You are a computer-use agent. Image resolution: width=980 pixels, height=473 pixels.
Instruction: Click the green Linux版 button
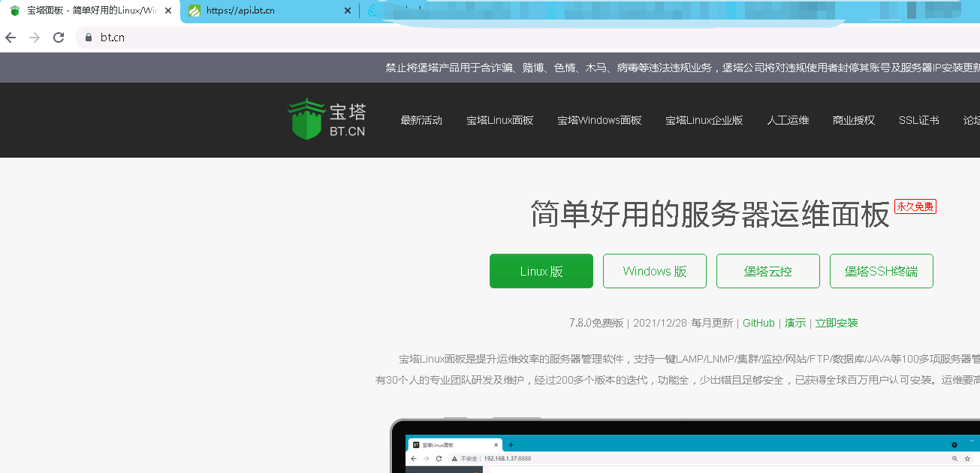click(541, 271)
